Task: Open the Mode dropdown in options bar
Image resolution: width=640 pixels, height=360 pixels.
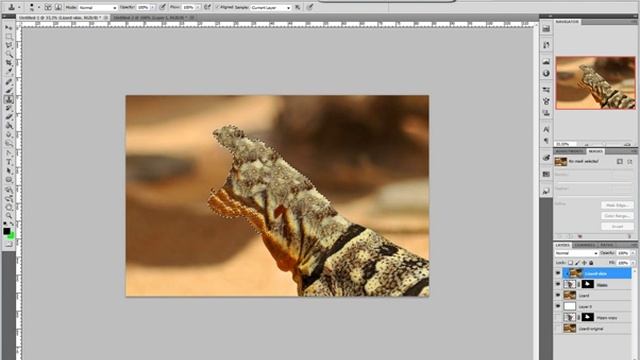Action: [x=97, y=8]
